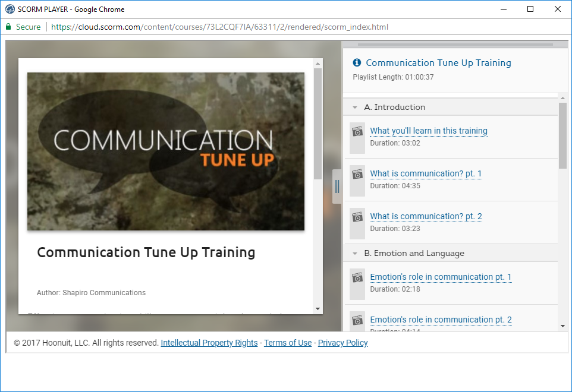Open the Privacy Policy link
The height and width of the screenshot is (392, 572).
coord(343,343)
